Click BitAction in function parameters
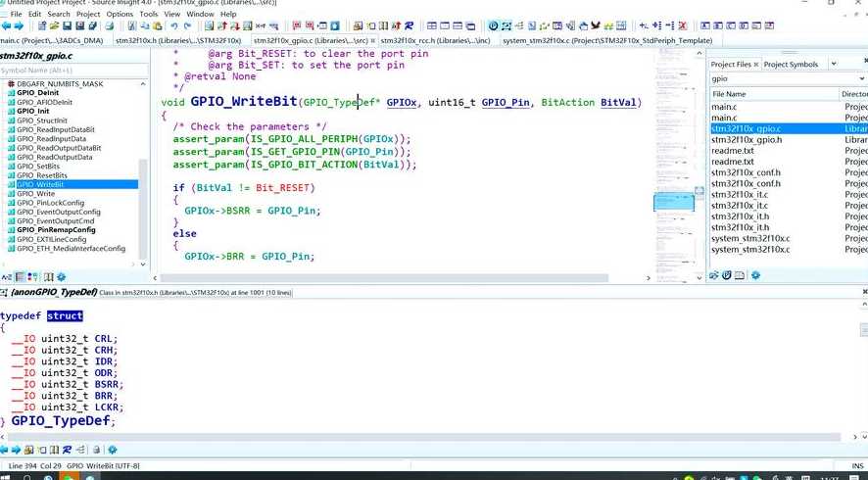868x480 pixels. point(567,103)
